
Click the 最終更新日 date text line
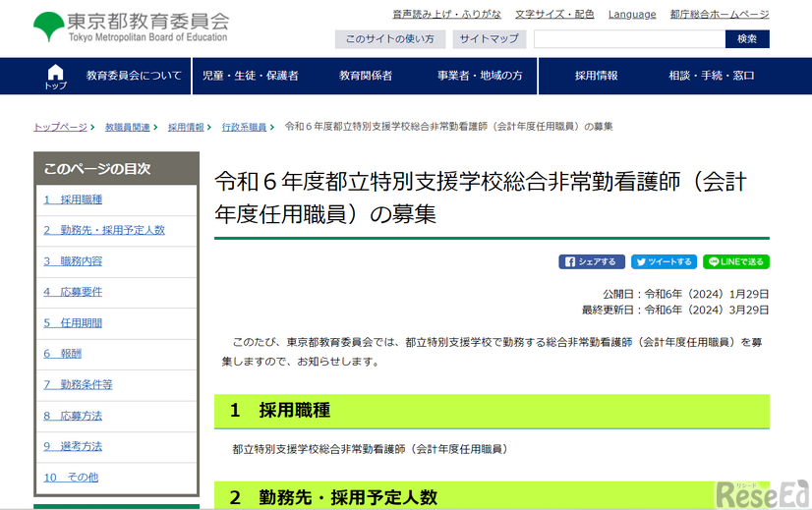pyautogui.click(x=675, y=311)
